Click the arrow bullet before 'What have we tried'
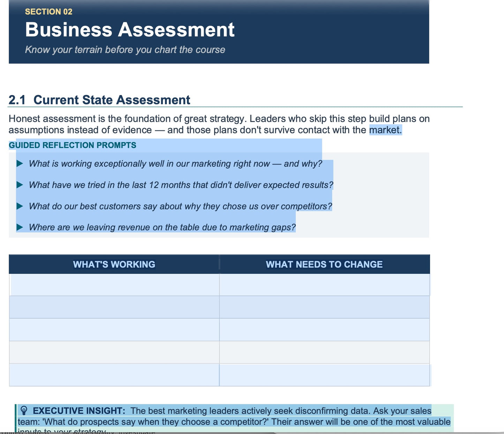 click(x=20, y=185)
